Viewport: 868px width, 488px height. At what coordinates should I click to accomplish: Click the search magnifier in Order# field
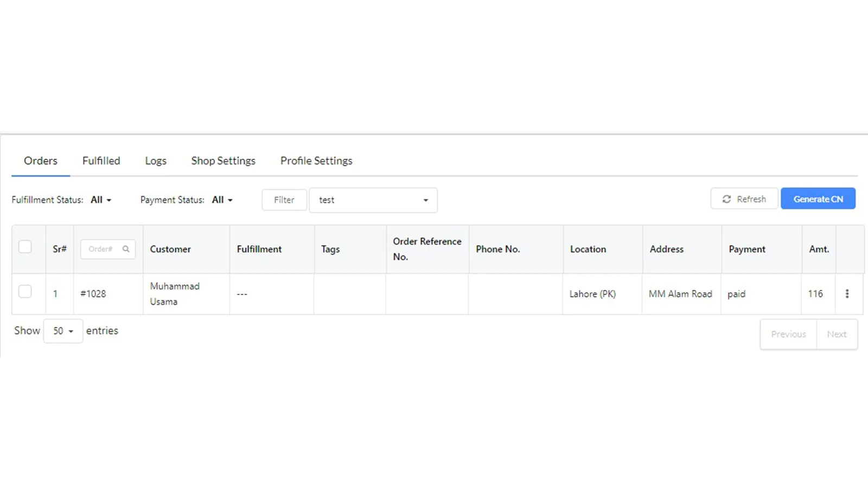(126, 249)
